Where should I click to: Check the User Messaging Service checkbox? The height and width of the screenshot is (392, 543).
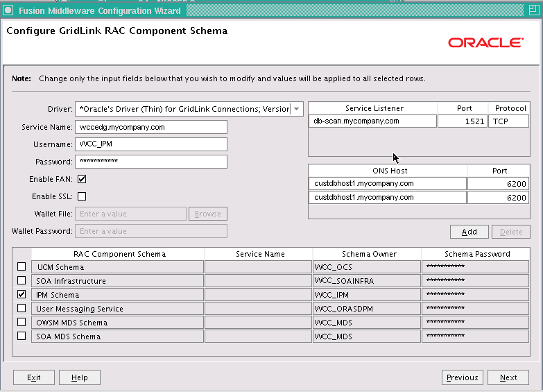(x=21, y=308)
